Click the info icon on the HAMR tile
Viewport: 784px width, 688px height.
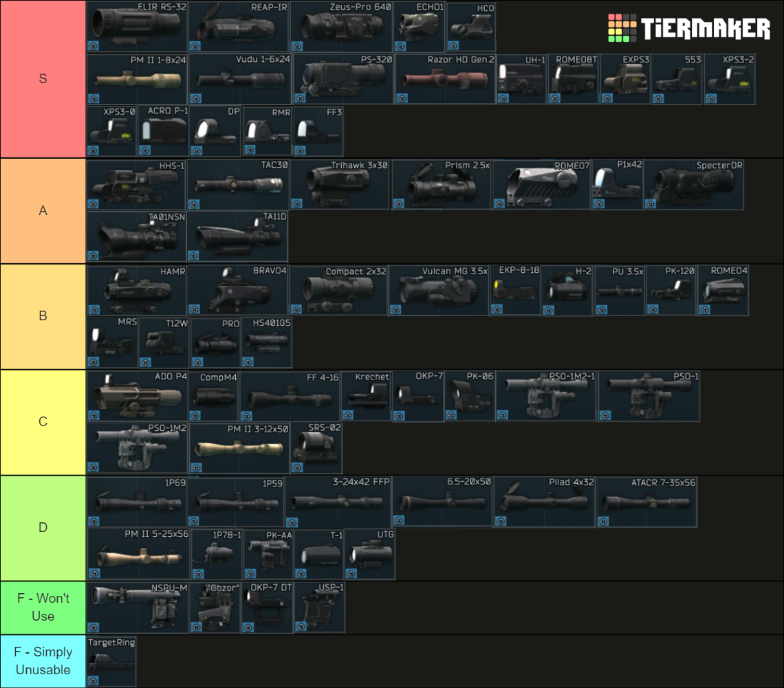click(92, 309)
